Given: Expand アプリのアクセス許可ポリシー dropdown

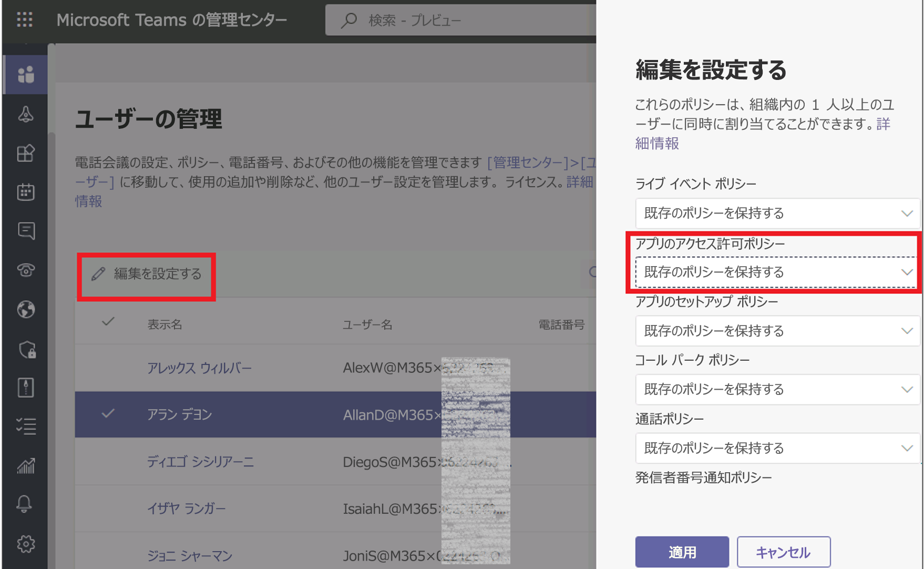Looking at the screenshot, I should coord(778,272).
